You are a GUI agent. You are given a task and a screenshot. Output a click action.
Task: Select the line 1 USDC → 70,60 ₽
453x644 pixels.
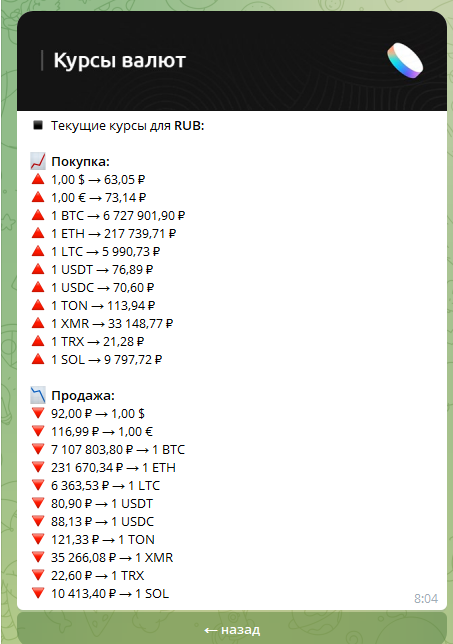tap(103, 288)
